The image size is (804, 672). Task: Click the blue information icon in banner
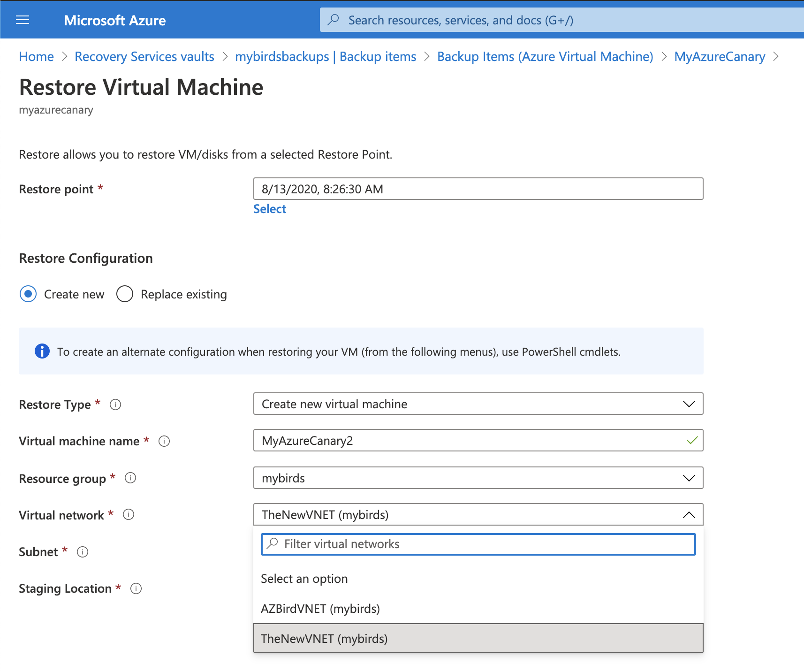(x=42, y=351)
